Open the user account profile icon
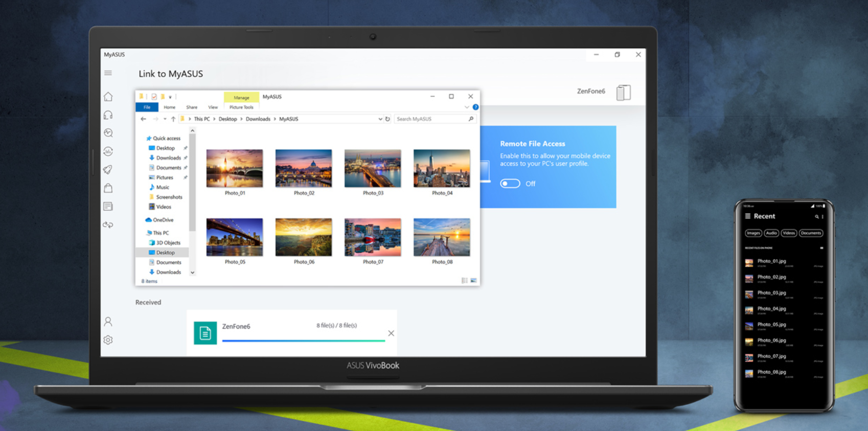This screenshot has height=431, width=868. 108,322
